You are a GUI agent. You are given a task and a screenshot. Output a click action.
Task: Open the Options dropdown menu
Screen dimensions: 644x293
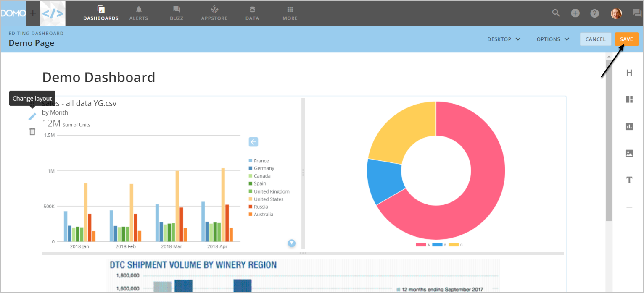click(553, 39)
